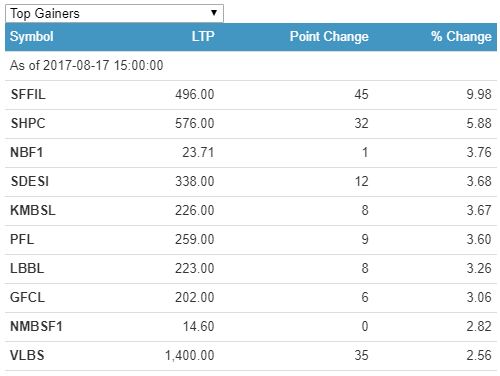Click the 496.00 LTP value for SFFIL
The width and height of the screenshot is (500, 376).
pyautogui.click(x=195, y=95)
